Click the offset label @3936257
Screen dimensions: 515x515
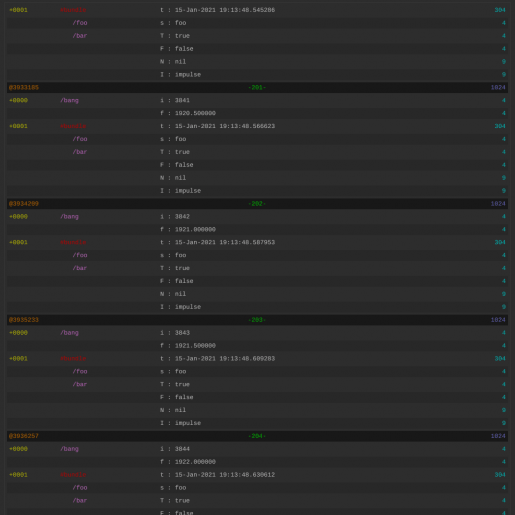24,436
